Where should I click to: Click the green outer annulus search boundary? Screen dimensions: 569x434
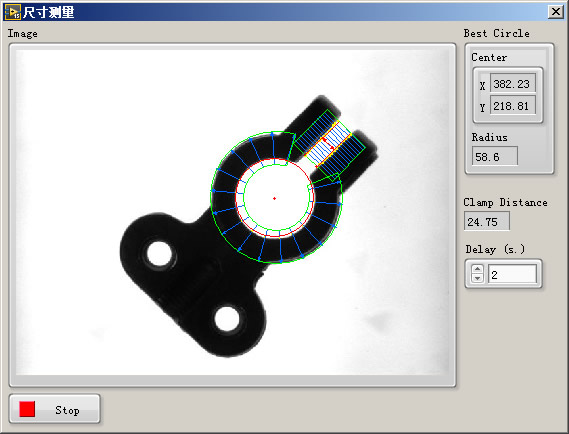[211, 196]
